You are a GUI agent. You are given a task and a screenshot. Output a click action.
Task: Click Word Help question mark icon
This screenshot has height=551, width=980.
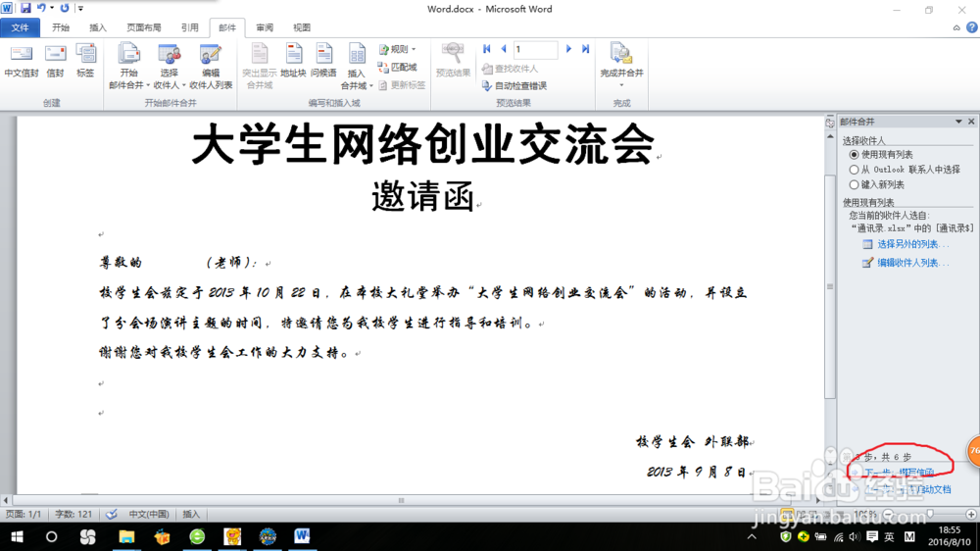click(x=972, y=27)
